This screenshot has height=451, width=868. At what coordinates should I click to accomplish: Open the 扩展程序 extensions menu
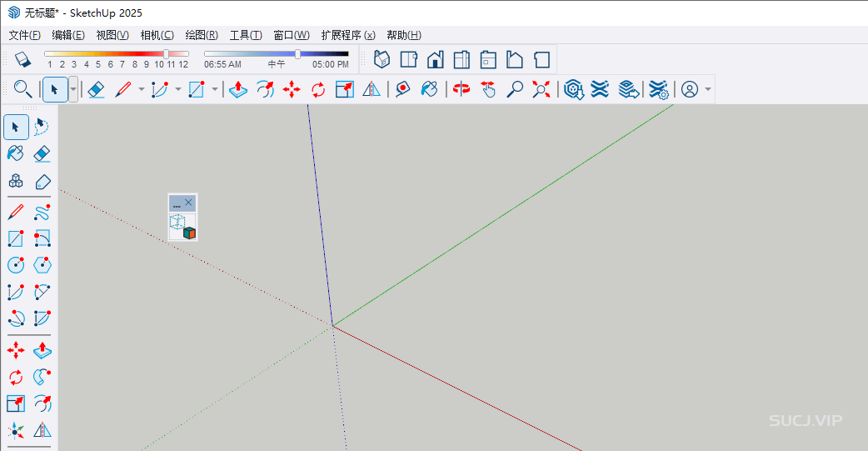pos(347,35)
